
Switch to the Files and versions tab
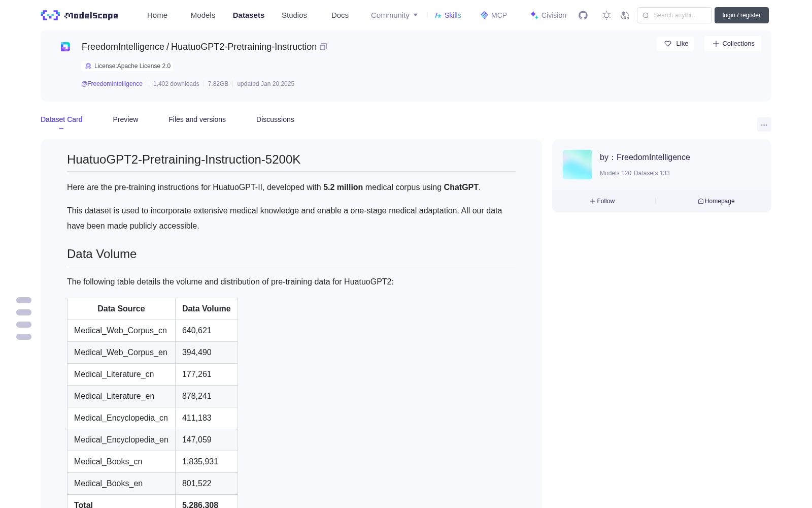click(x=197, y=119)
